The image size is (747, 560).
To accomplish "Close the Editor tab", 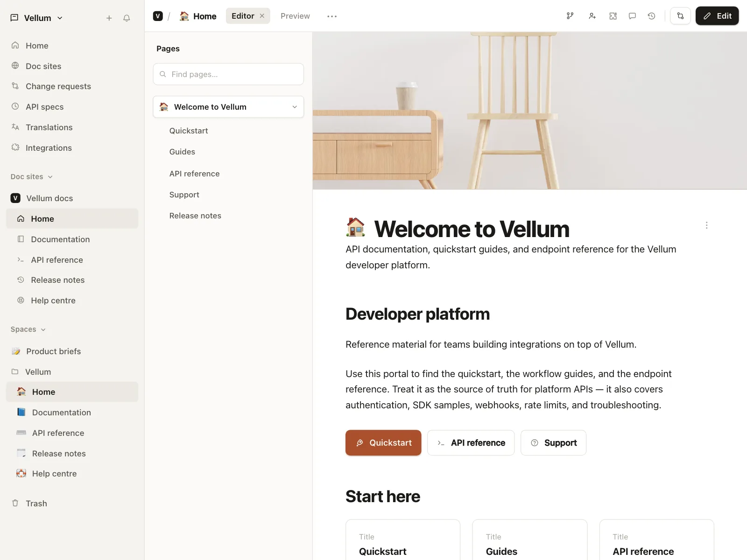I will pyautogui.click(x=262, y=16).
